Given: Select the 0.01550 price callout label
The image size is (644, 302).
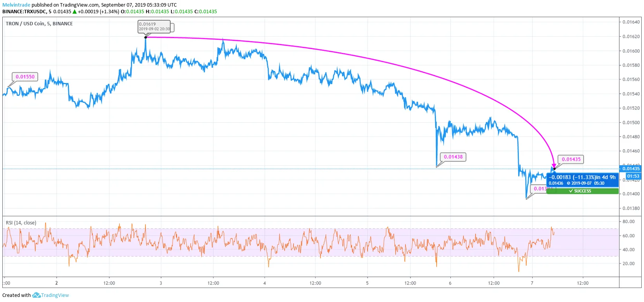Looking at the screenshot, I should (x=25, y=77).
